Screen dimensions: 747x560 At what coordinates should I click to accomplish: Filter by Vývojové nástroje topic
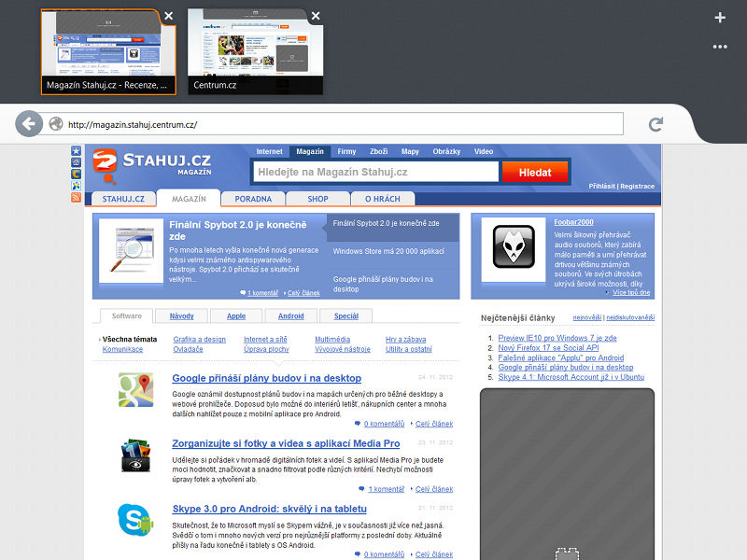(x=343, y=349)
